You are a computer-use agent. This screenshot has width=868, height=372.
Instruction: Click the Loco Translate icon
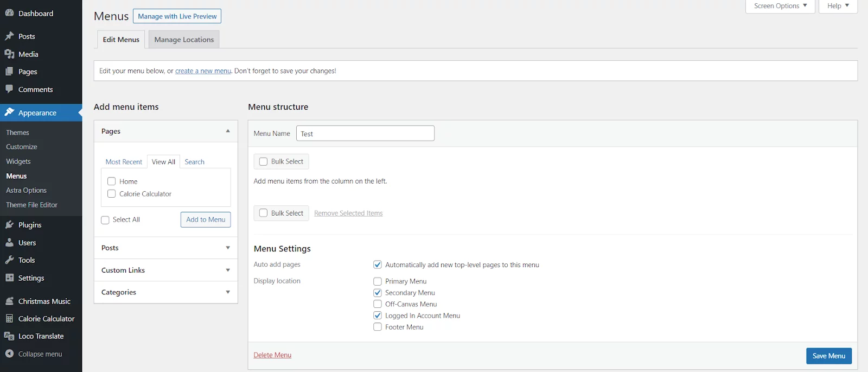(x=9, y=336)
